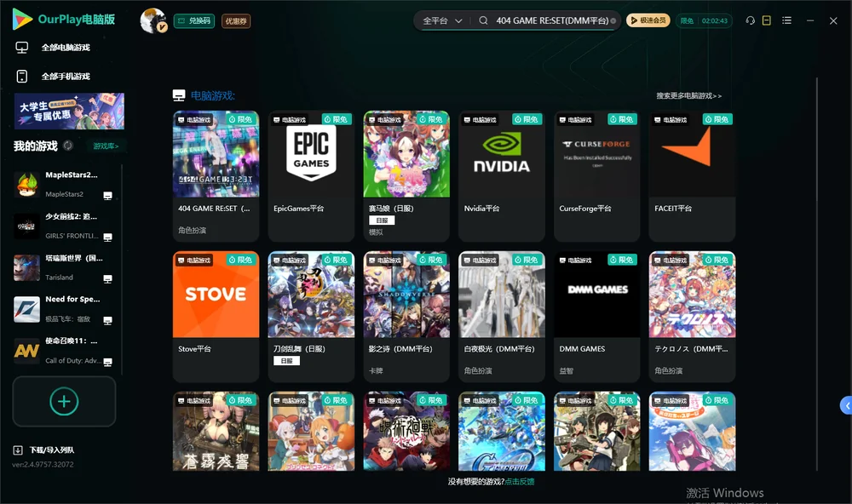Toggle the mini-window mode icon

pyautogui.click(x=767, y=20)
